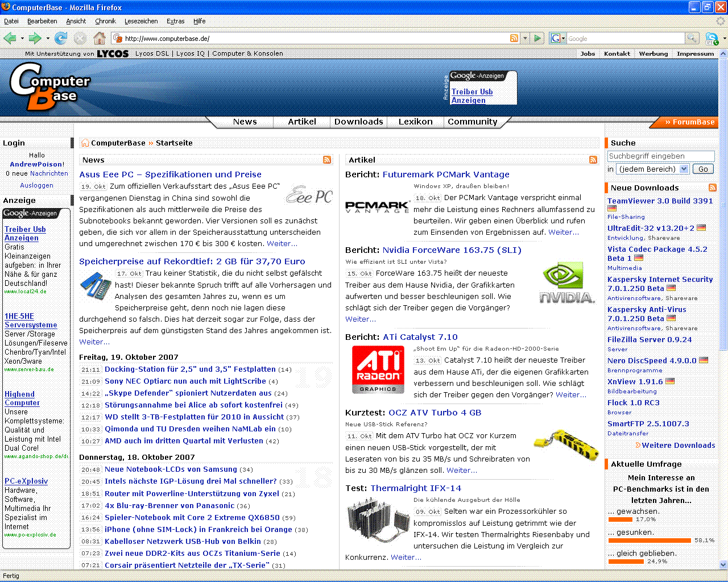Open the RAM modules thumbnail

coord(96,285)
